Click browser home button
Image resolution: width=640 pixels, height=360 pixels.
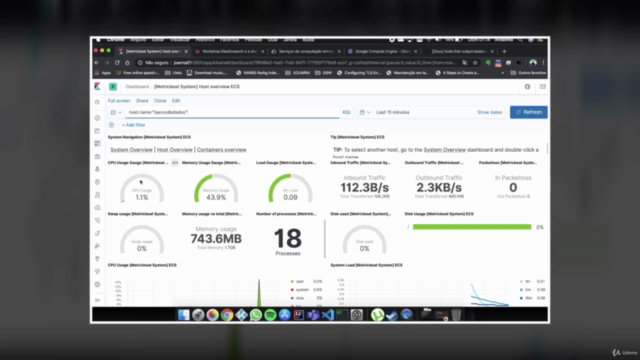127,63
